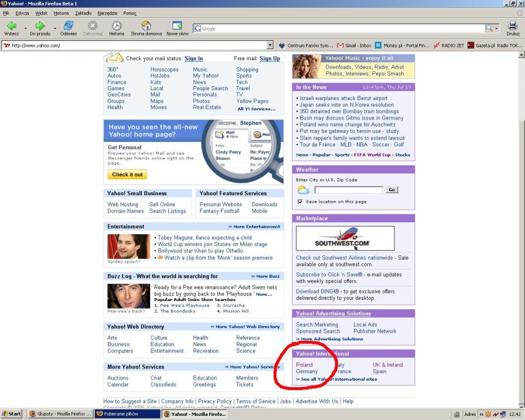Open a new window with Nowe okno
This screenshot has height=420, width=525.
pyautogui.click(x=177, y=26)
